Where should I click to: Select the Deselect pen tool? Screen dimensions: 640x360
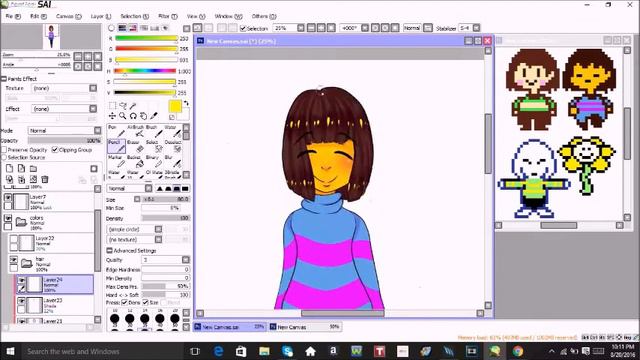pos(173,146)
